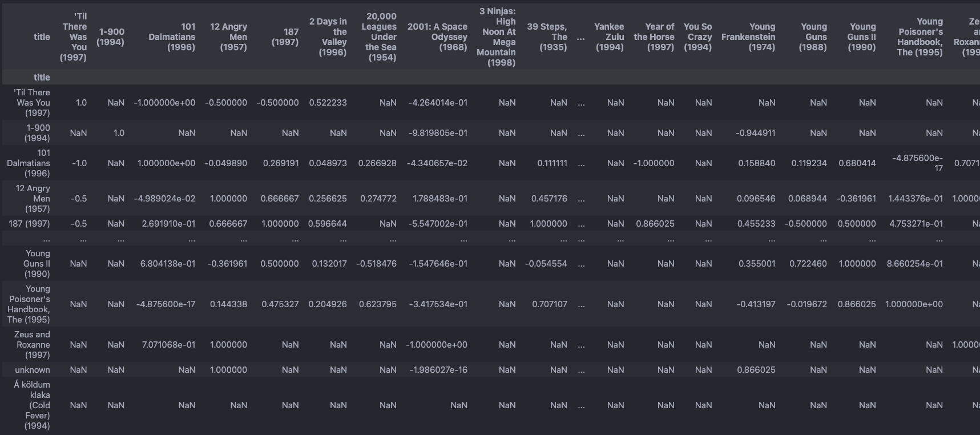Click cell value '-4.340657e-02'
The width and height of the screenshot is (980, 435).
click(x=437, y=163)
